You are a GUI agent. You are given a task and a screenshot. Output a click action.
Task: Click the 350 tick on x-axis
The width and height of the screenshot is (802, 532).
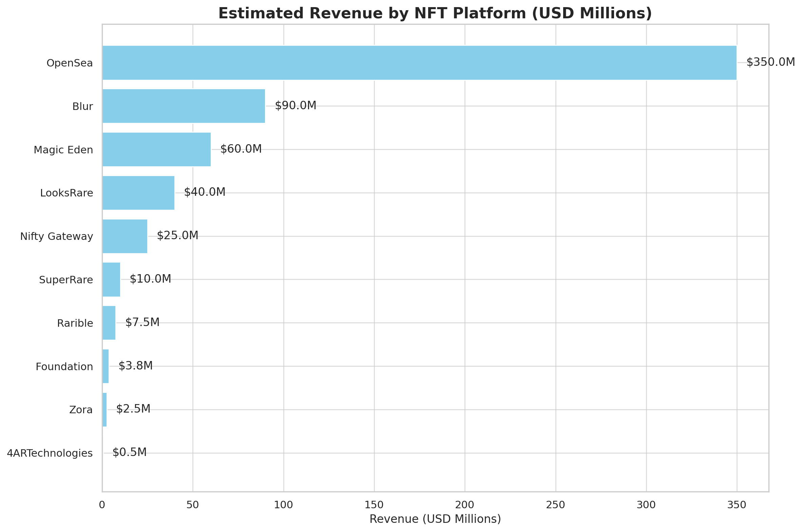(x=737, y=505)
